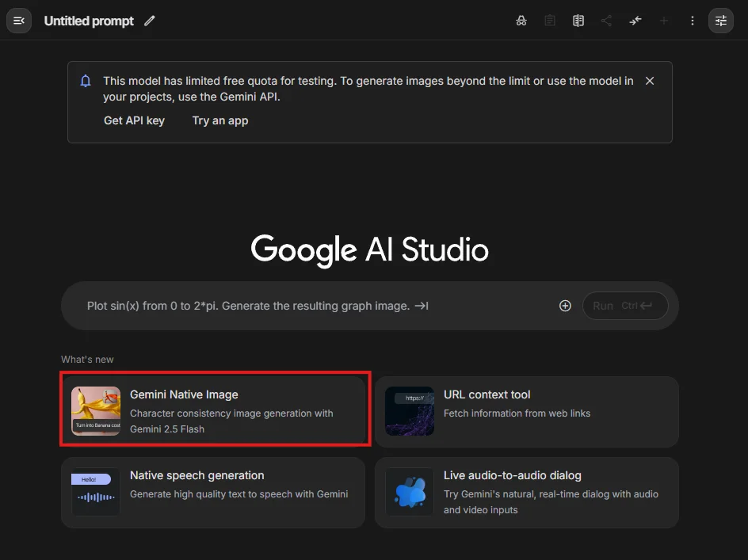Viewport: 748px width, 560px height.
Task: Click the tab-accept arrow icon after placeholder
Action: tap(422, 306)
